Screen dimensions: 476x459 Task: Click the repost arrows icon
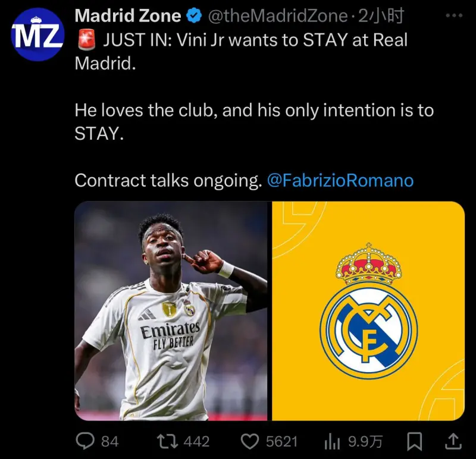[x=167, y=441]
